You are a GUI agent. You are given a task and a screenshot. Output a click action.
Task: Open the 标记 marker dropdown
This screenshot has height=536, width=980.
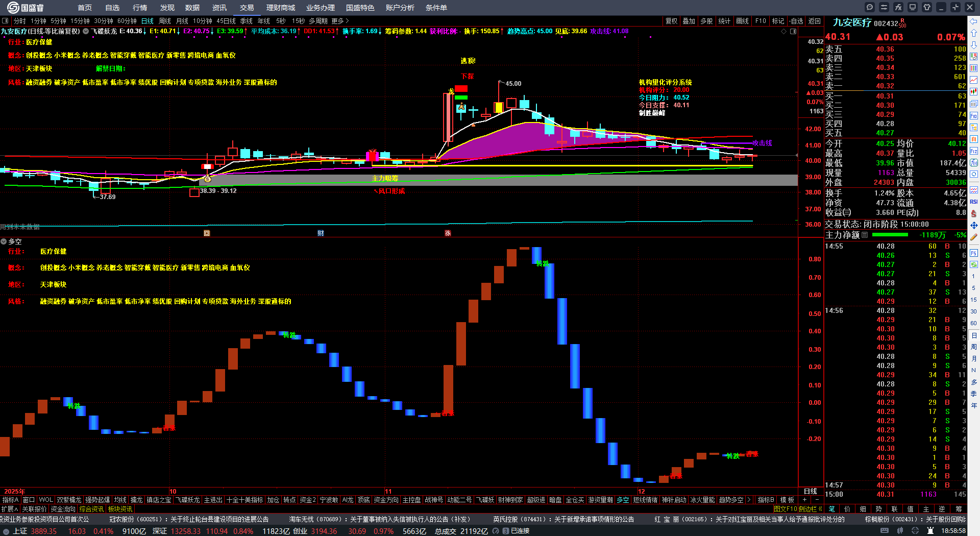(778, 21)
